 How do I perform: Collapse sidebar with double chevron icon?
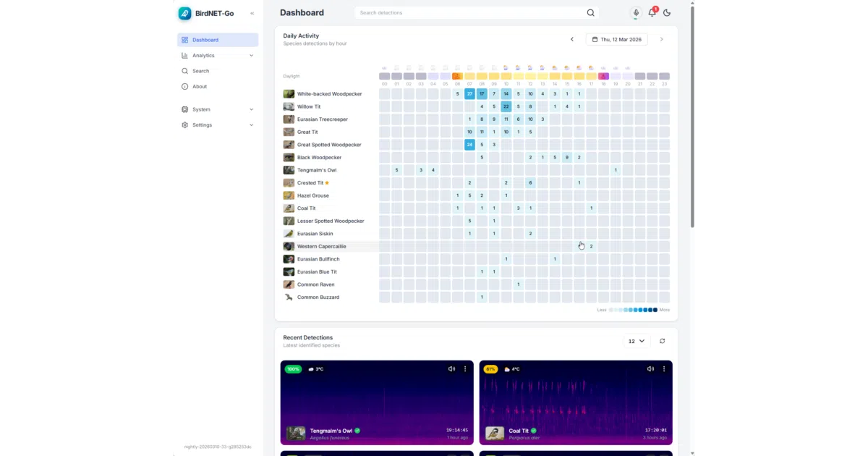click(252, 13)
